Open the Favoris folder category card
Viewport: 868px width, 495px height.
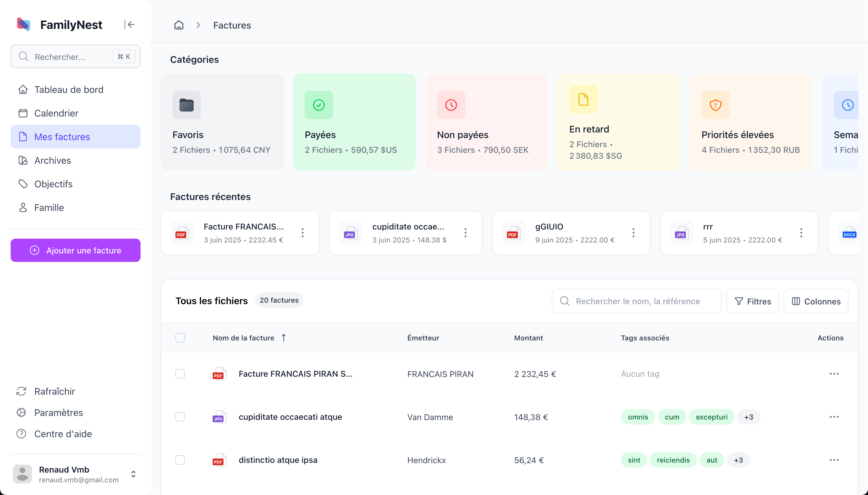(222, 122)
